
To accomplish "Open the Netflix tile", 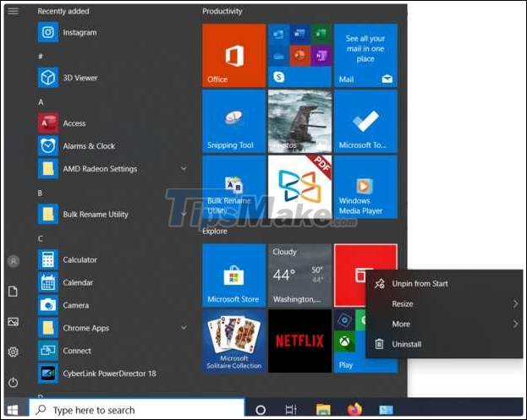I will click(299, 341).
